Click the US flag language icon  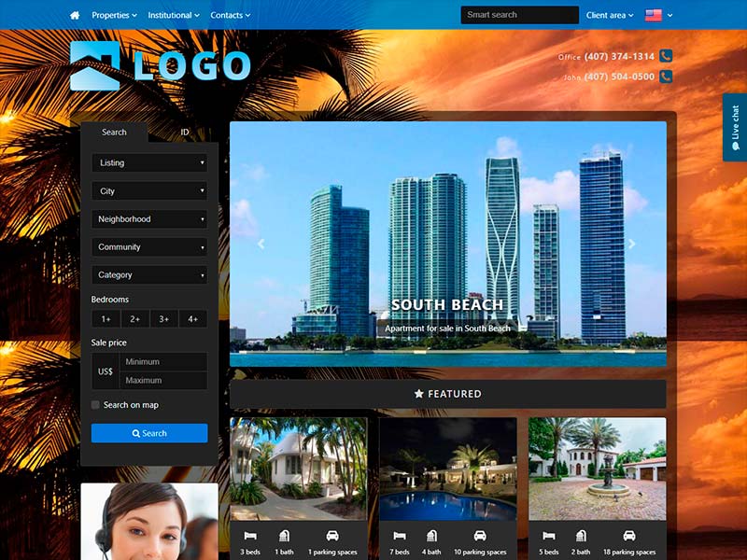[653, 15]
